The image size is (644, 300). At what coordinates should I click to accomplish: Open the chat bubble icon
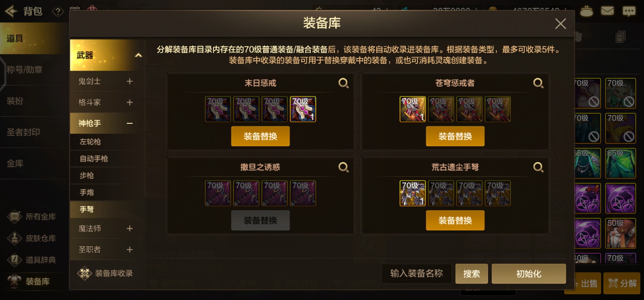(x=629, y=11)
